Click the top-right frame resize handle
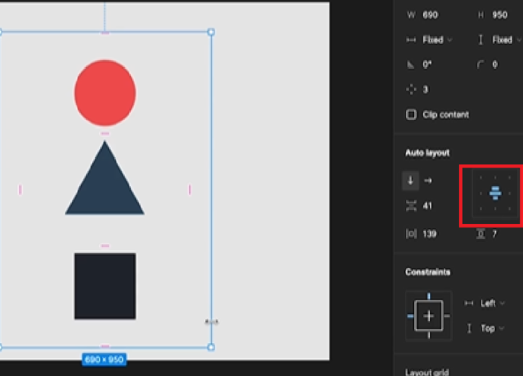 click(x=211, y=32)
